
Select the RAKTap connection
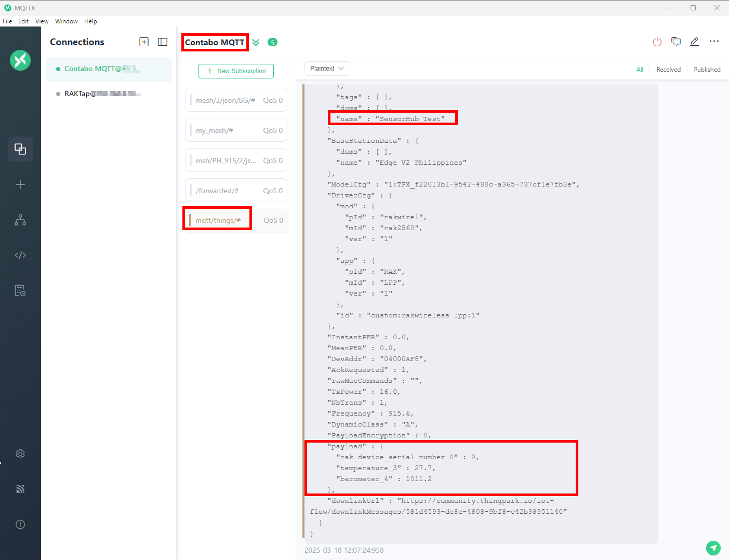point(109,94)
